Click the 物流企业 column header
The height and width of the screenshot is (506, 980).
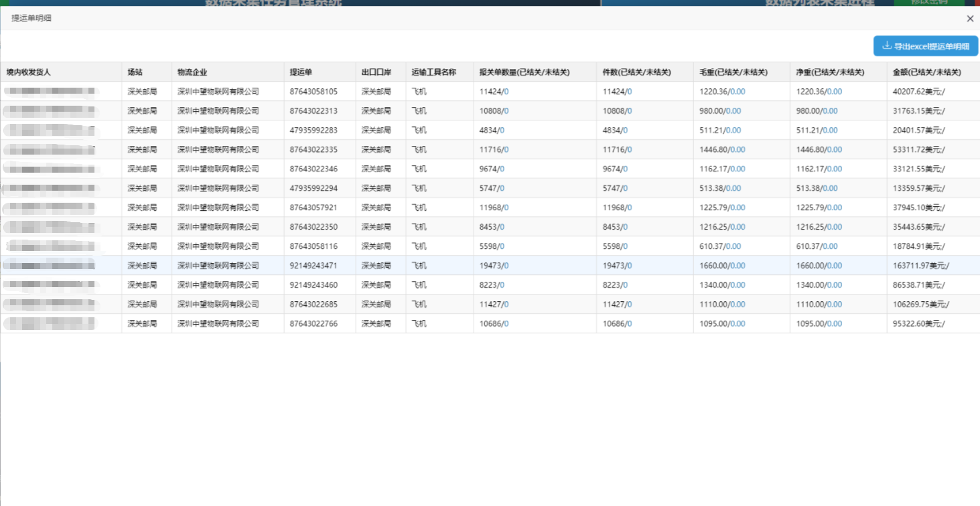click(192, 72)
